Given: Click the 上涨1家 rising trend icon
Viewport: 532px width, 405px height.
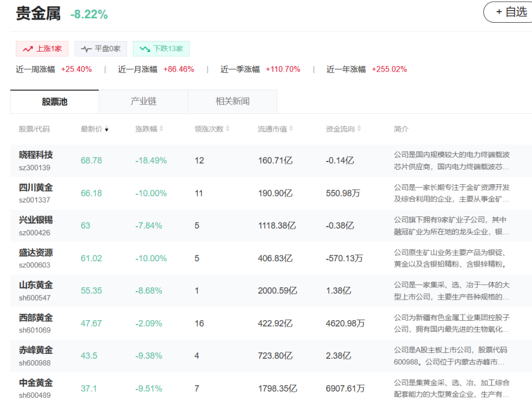Looking at the screenshot, I should [28, 49].
